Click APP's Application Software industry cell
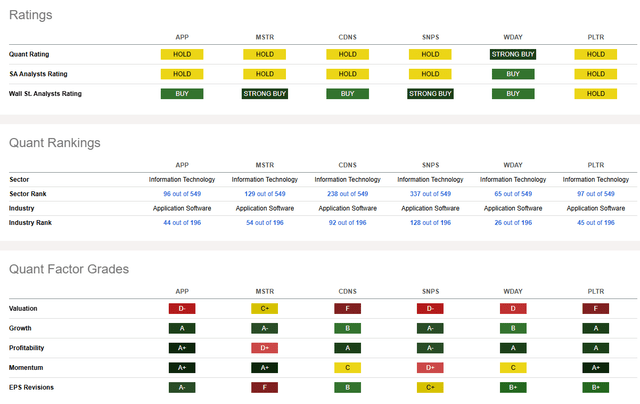Screen dimensions: 640x404 (182, 209)
